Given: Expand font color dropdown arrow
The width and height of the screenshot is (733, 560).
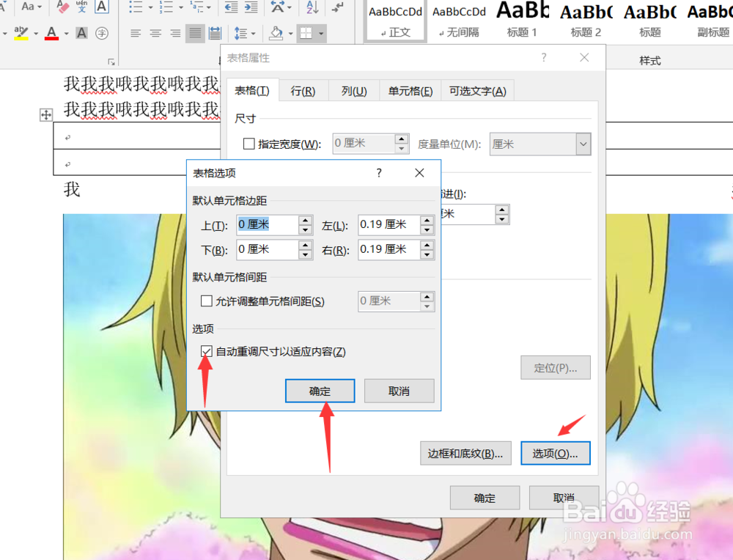Looking at the screenshot, I should [x=67, y=33].
